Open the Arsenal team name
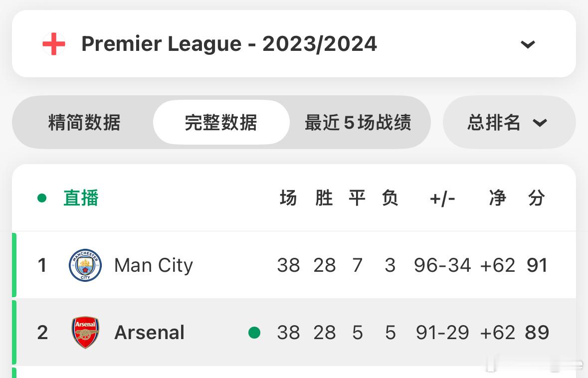The height and width of the screenshot is (378, 588). point(149,332)
